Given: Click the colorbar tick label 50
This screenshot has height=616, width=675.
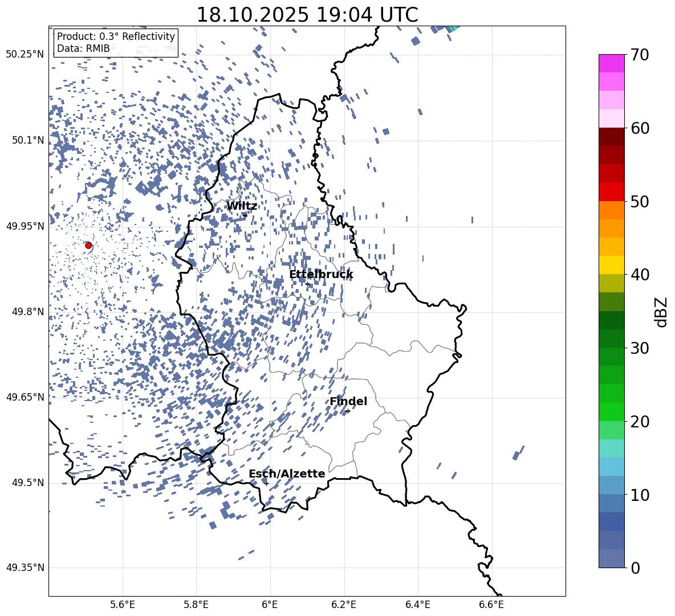Looking at the screenshot, I should (640, 202).
